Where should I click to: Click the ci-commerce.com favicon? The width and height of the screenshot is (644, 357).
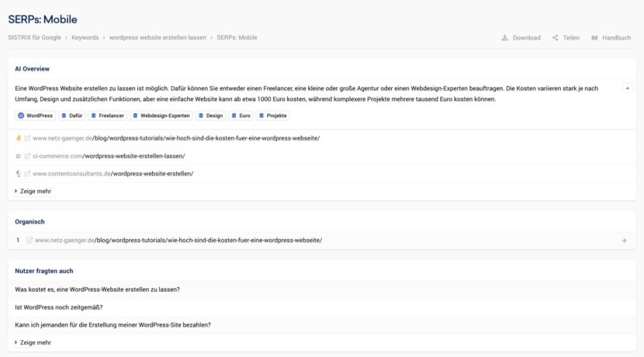[x=18, y=156]
